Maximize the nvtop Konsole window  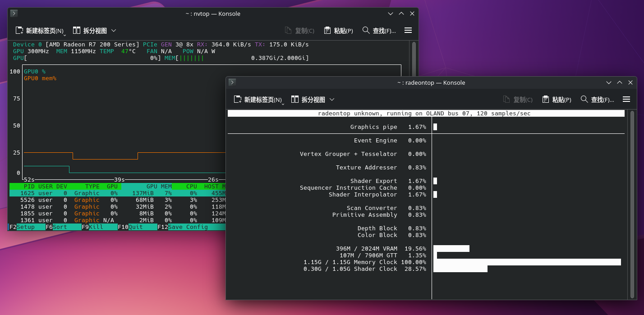click(401, 14)
